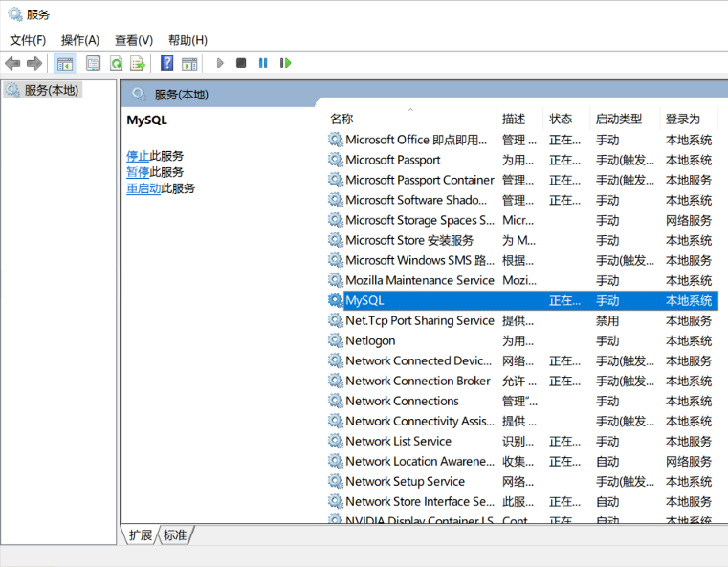Open the 操作(A) menu
The image size is (728, 567).
(x=80, y=40)
